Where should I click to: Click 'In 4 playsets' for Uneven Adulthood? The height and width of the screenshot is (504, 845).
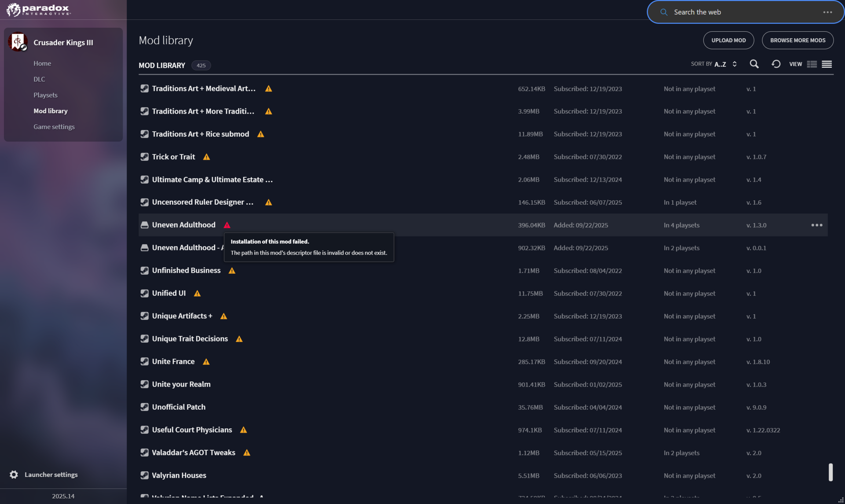(x=681, y=225)
